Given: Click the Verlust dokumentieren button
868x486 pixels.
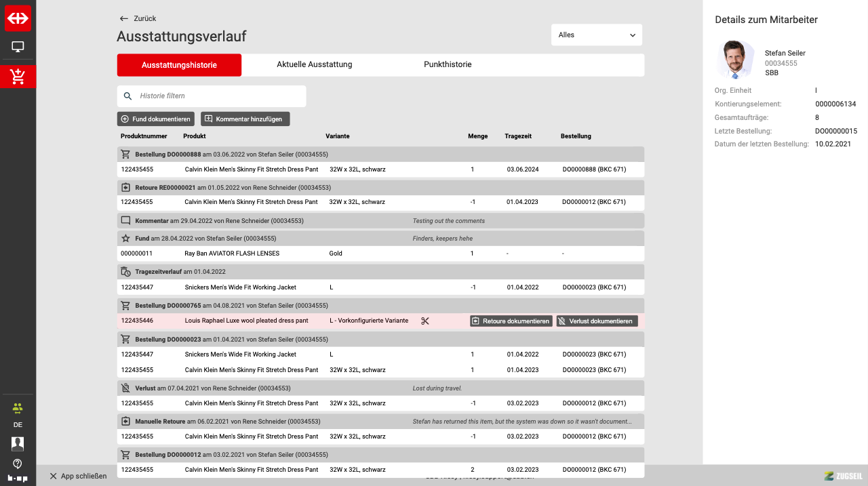Looking at the screenshot, I should click(597, 321).
